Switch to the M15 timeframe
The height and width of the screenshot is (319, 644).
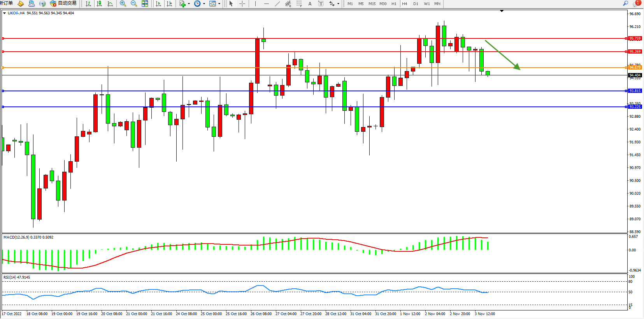click(372, 3)
